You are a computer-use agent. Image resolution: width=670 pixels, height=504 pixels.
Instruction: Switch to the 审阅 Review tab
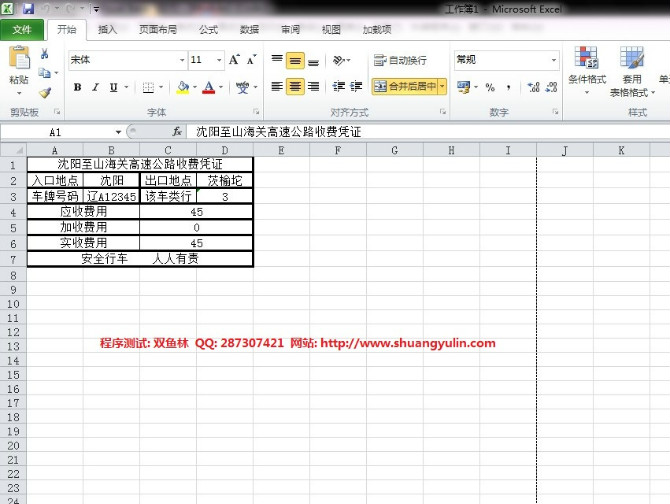[290, 29]
